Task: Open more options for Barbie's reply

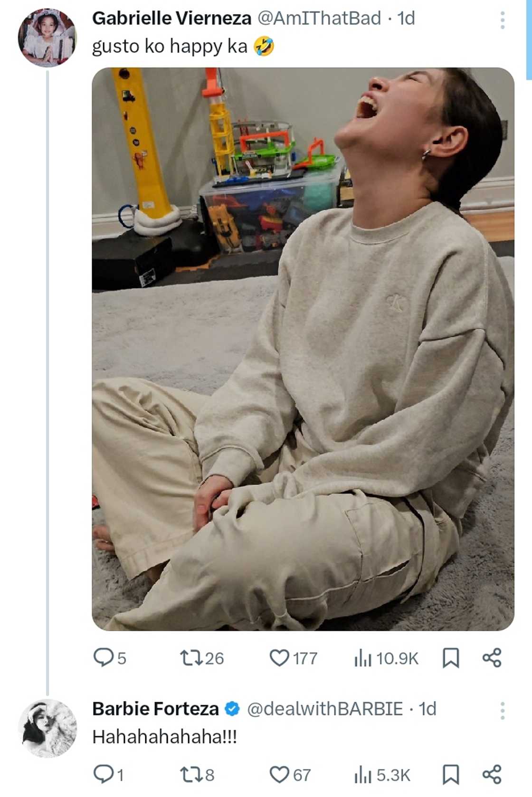Action: [502, 710]
